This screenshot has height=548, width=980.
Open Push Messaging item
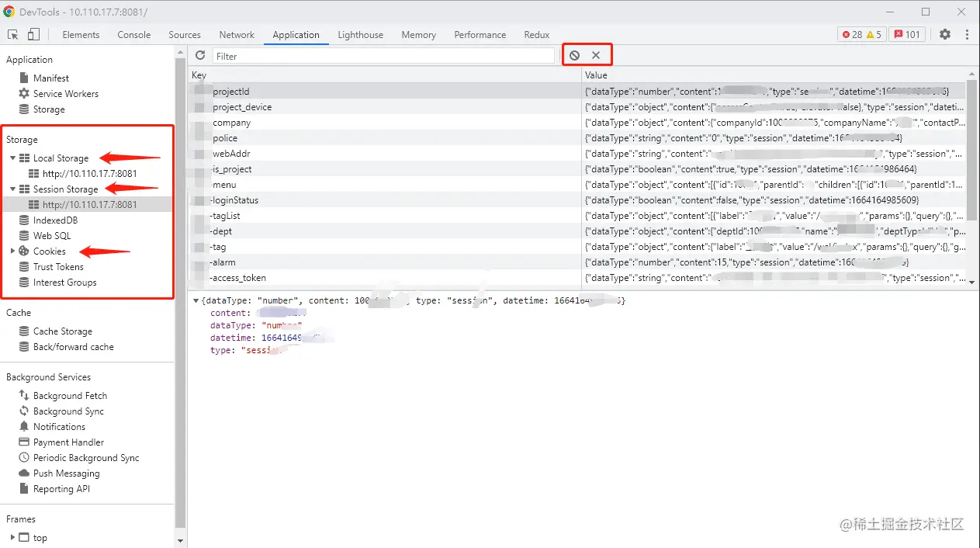(x=67, y=473)
